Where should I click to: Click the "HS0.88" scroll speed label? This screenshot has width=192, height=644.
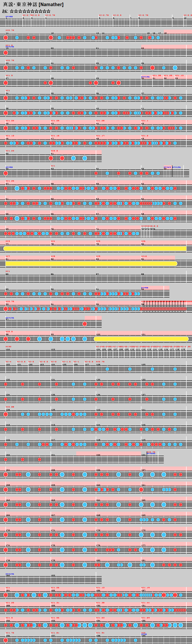[10, 407]
